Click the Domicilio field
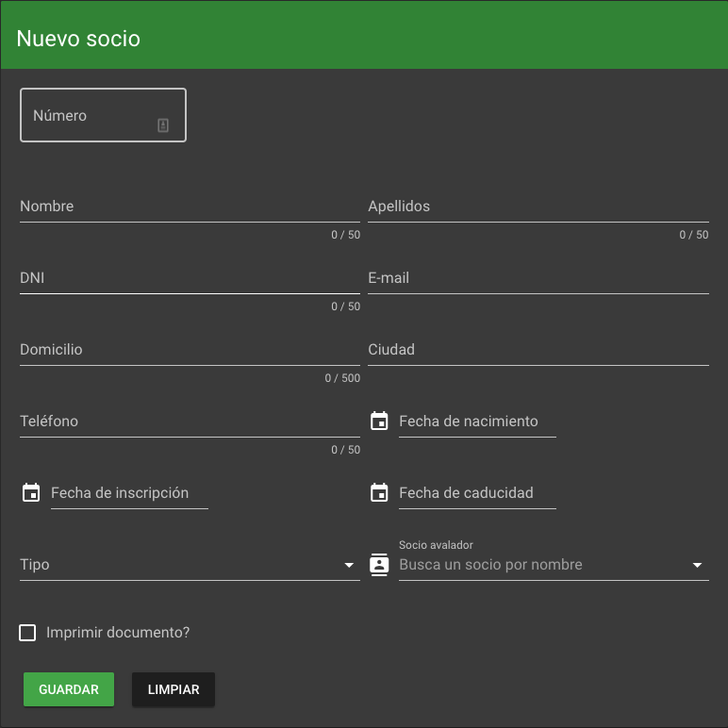The height and width of the screenshot is (728, 728). (190, 350)
